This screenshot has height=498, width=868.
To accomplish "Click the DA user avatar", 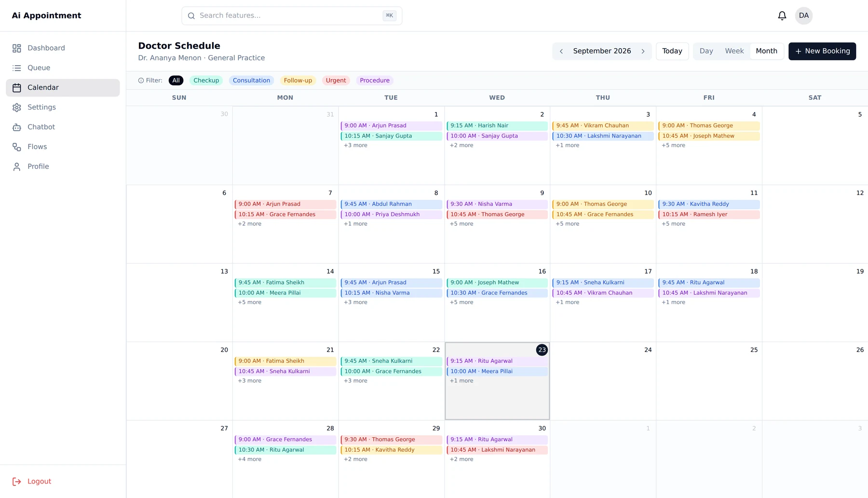I will pos(804,15).
